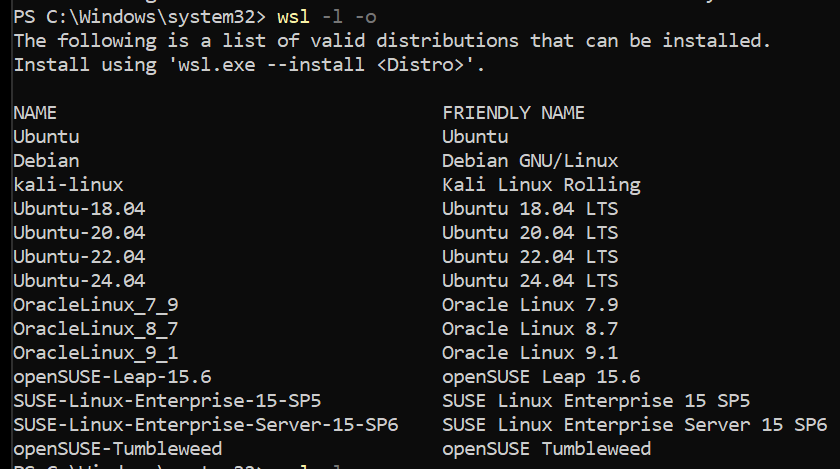Click the OracleLinux_8_7 entry

[96, 329]
